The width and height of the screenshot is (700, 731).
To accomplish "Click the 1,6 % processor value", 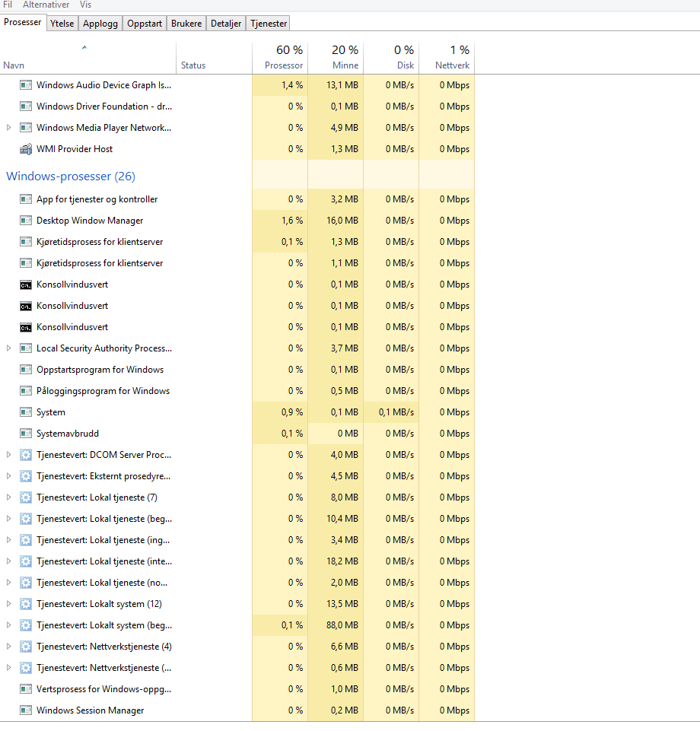I will 292,221.
